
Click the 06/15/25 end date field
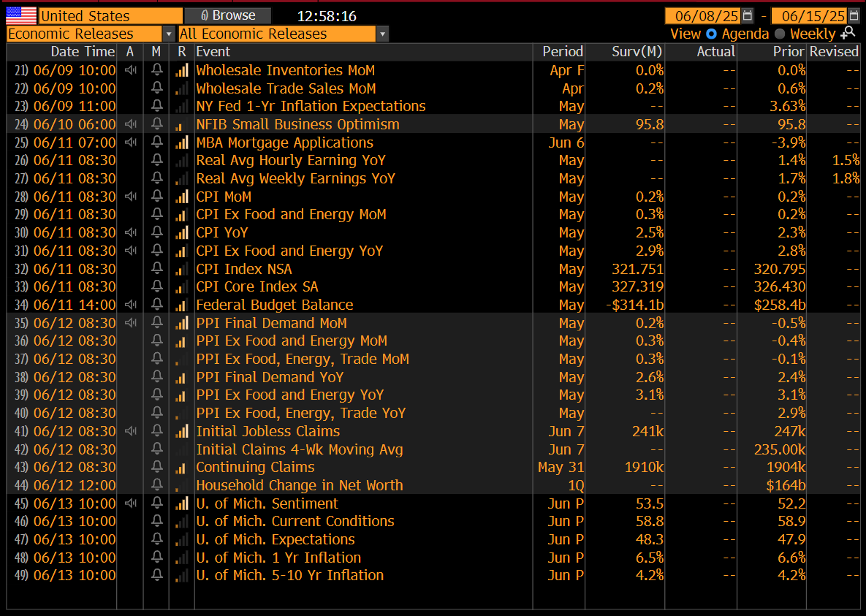(808, 15)
